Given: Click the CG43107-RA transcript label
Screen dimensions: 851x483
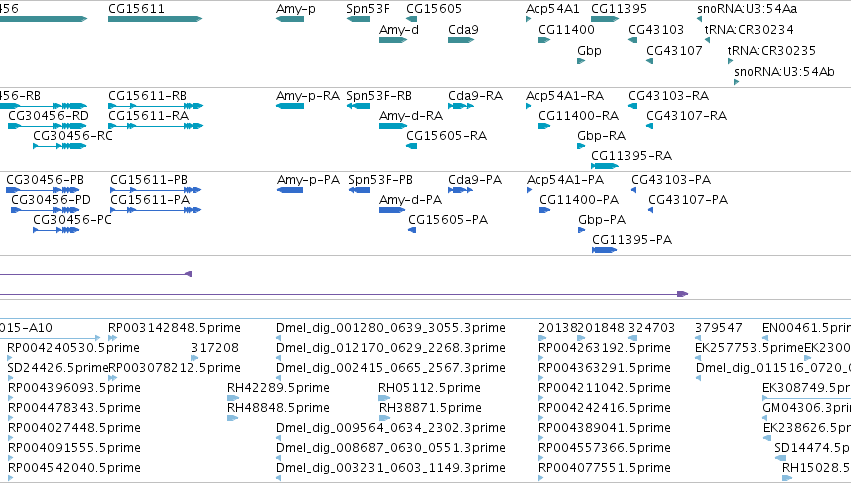Looking at the screenshot, I should click(687, 116).
